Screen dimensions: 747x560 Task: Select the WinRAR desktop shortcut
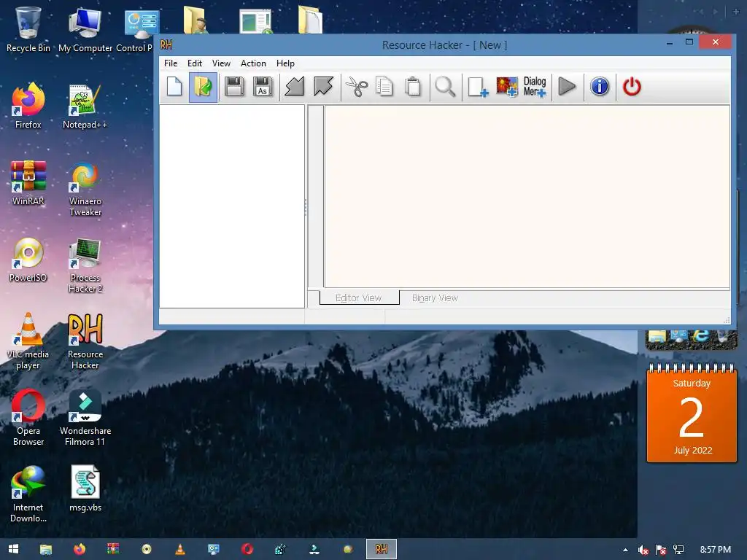click(28, 182)
